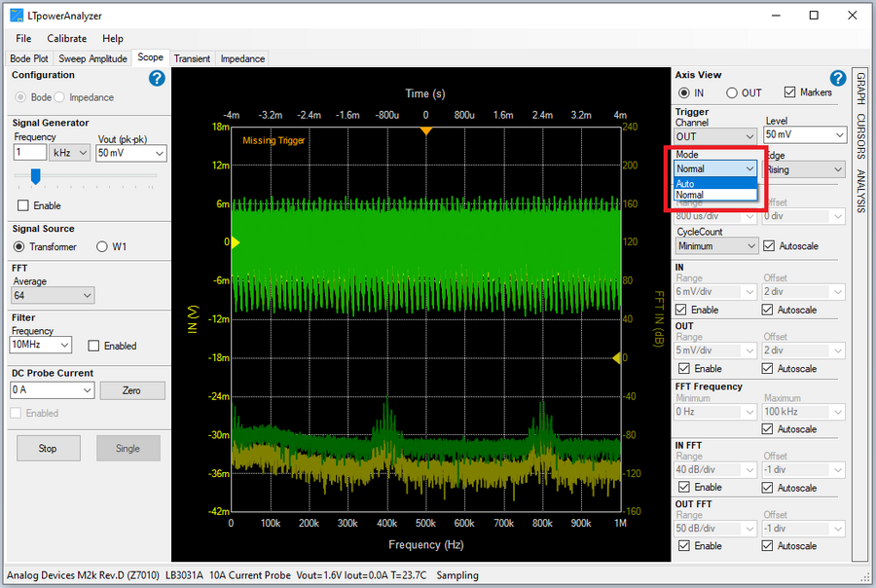Image resolution: width=876 pixels, height=588 pixels.
Task: Switch to the Bode Plot tab
Action: (29, 58)
